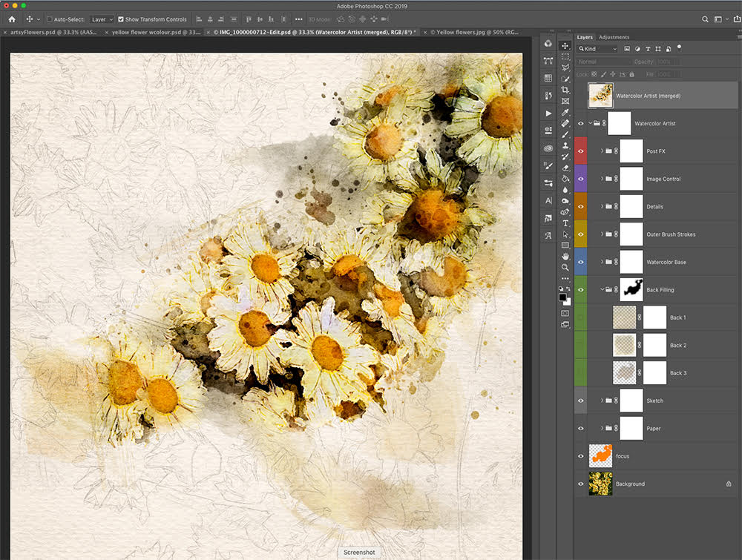Select the Quick Selection tool

click(565, 79)
